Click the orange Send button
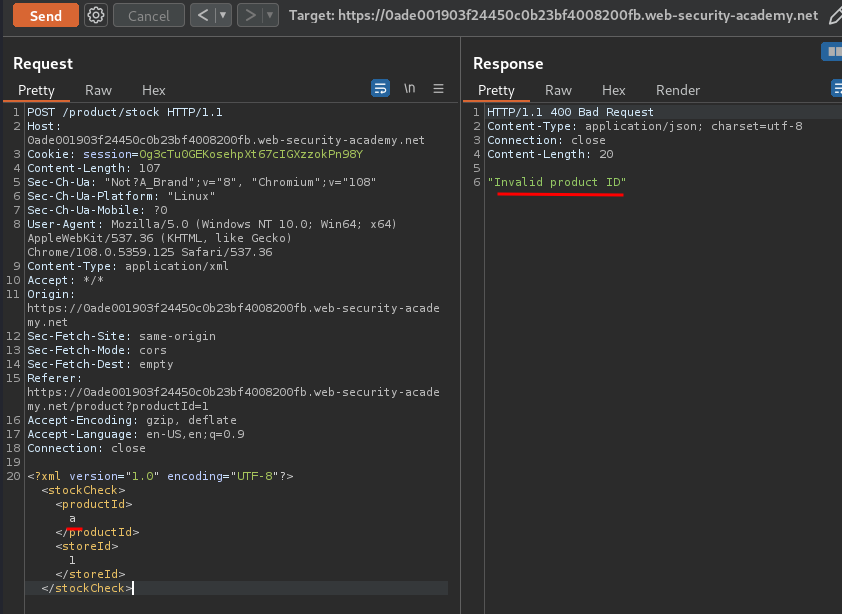This screenshot has width=842, height=614. pyautogui.click(x=46, y=16)
